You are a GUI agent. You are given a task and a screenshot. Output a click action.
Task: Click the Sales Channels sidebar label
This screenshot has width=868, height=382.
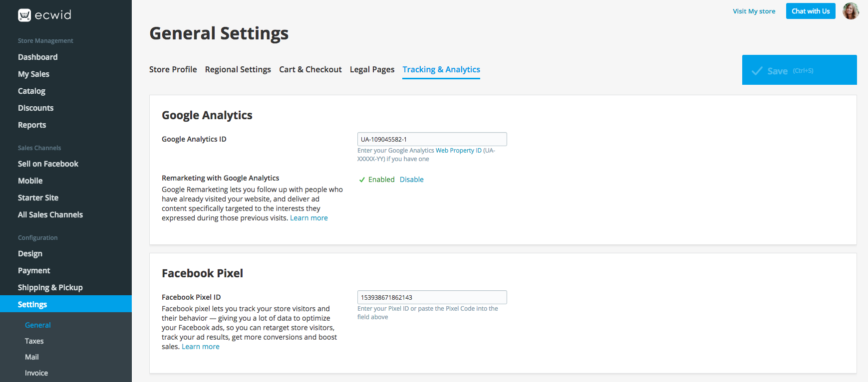39,148
